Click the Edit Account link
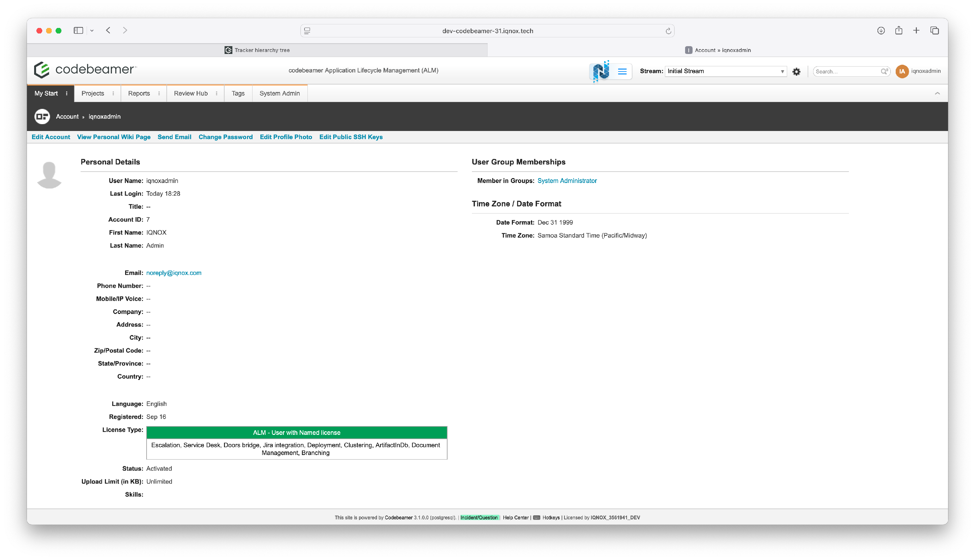 [51, 137]
